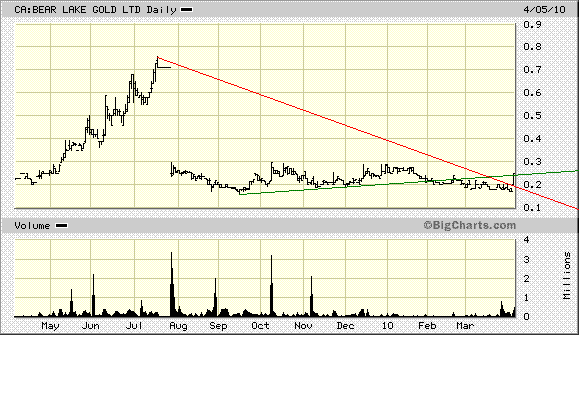Click the chart title CA:BEAR LAKE GOLD LTD Daily
579x405 pixels.
(95, 10)
